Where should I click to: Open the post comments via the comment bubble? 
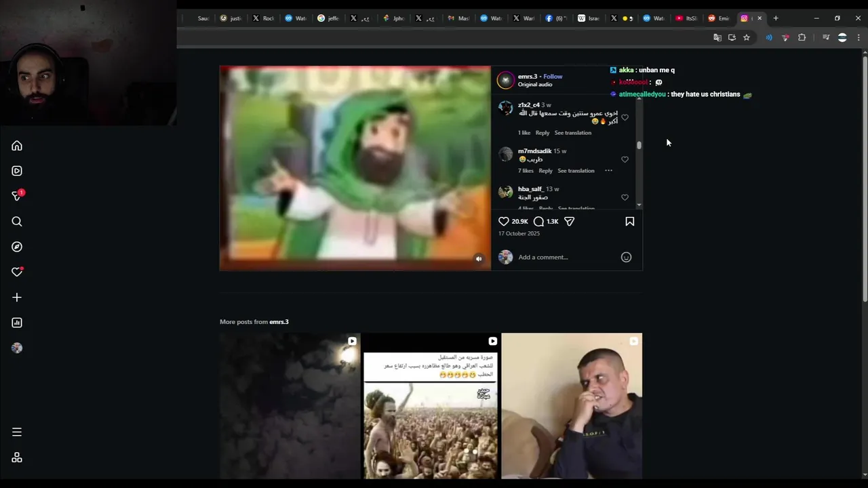pos(538,222)
